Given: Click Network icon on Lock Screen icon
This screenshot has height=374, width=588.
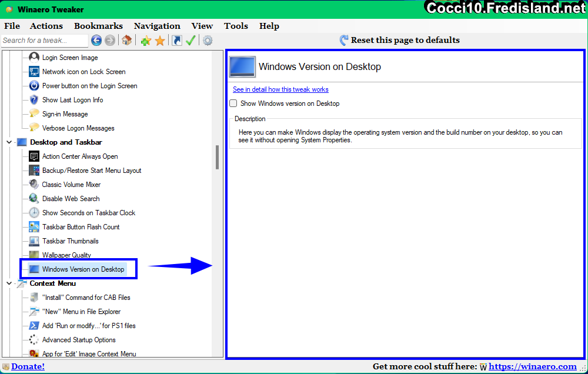Looking at the screenshot, I should coord(34,72).
